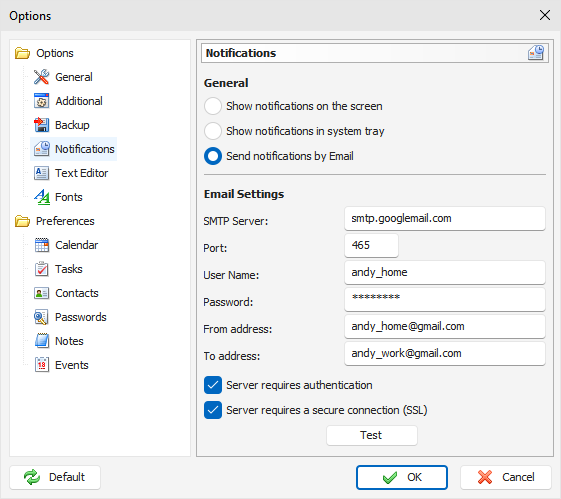Click the Notifications tree icon
Screen dimensions: 561x499
point(42,149)
